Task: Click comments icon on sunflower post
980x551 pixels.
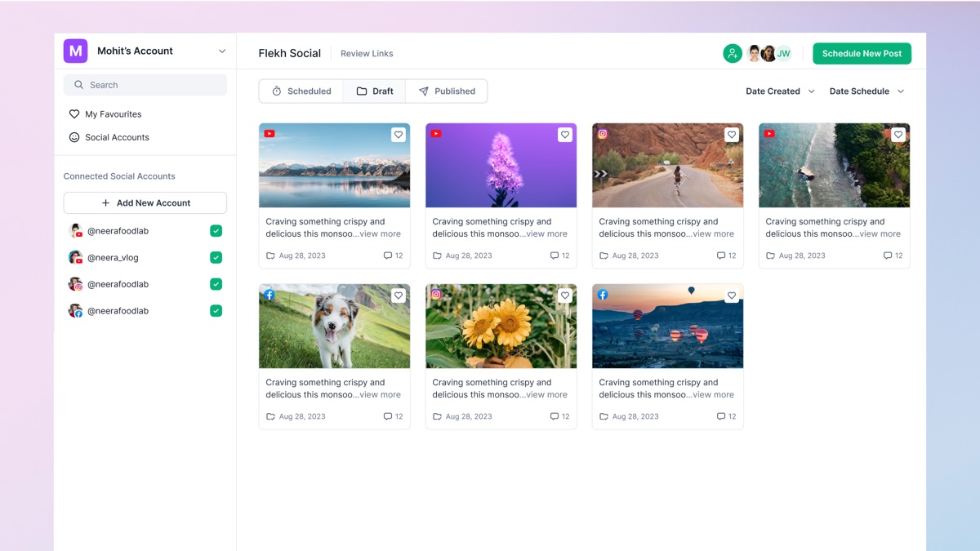Action: [x=555, y=416]
